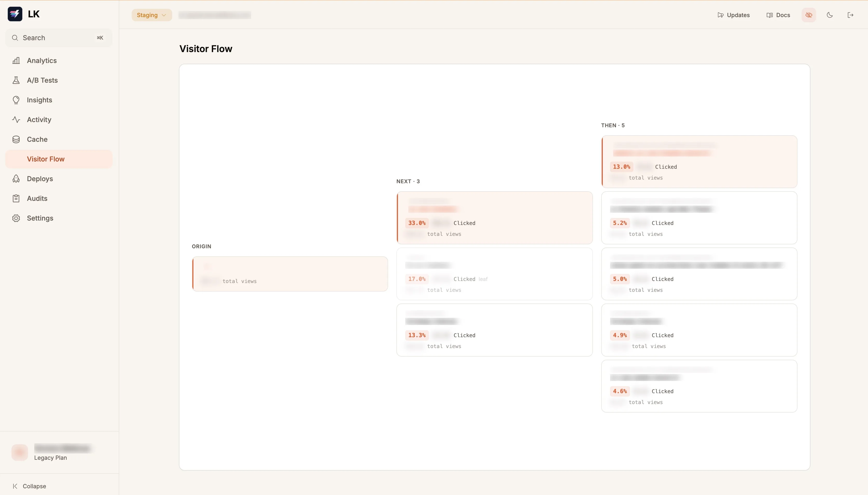868x495 pixels.
Task: Select the 33.0% Clicked card
Action: coord(495,218)
